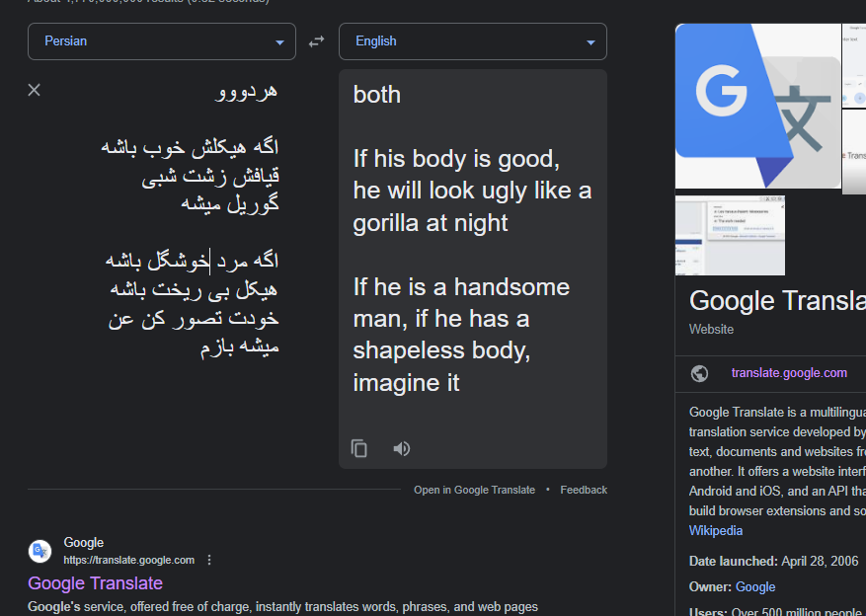Open the large Google Translate logo image
Screen dimensions: 866x616
pyautogui.click(x=757, y=106)
